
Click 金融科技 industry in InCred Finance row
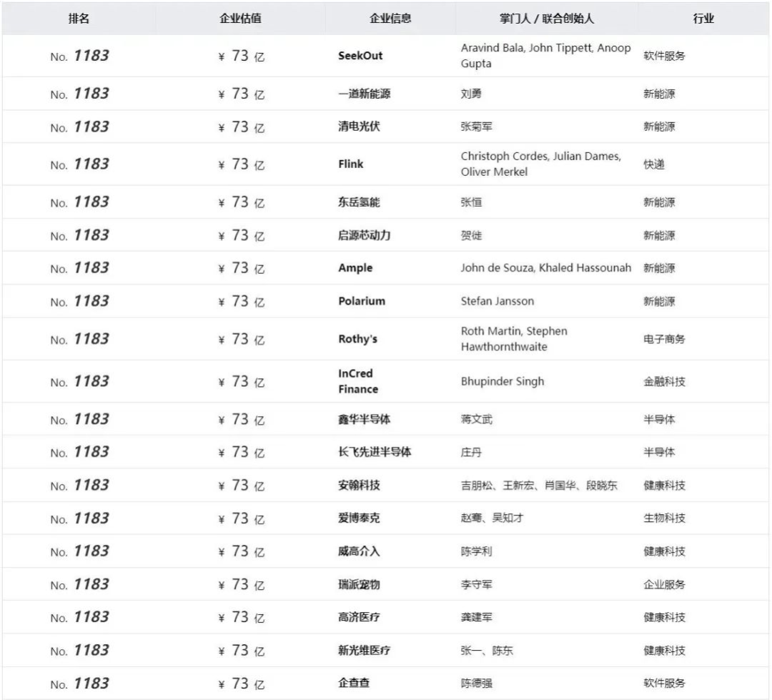[x=664, y=381]
